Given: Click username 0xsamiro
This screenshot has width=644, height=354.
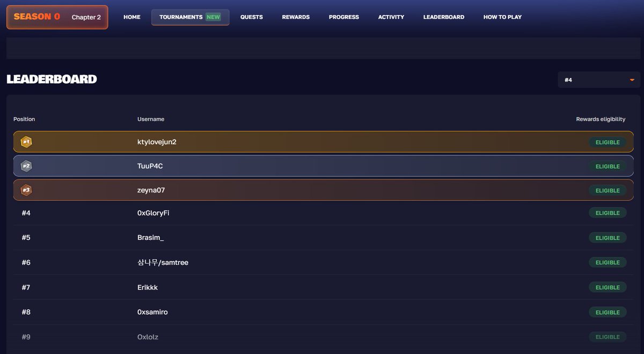Looking at the screenshot, I should point(152,312).
